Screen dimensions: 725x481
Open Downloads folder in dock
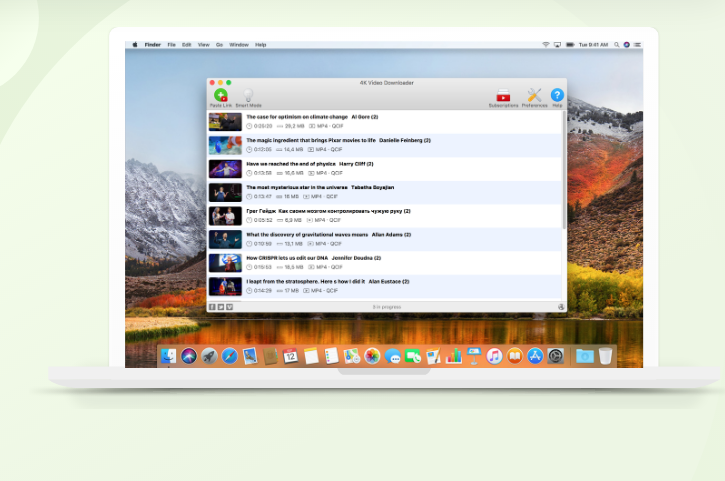click(585, 356)
